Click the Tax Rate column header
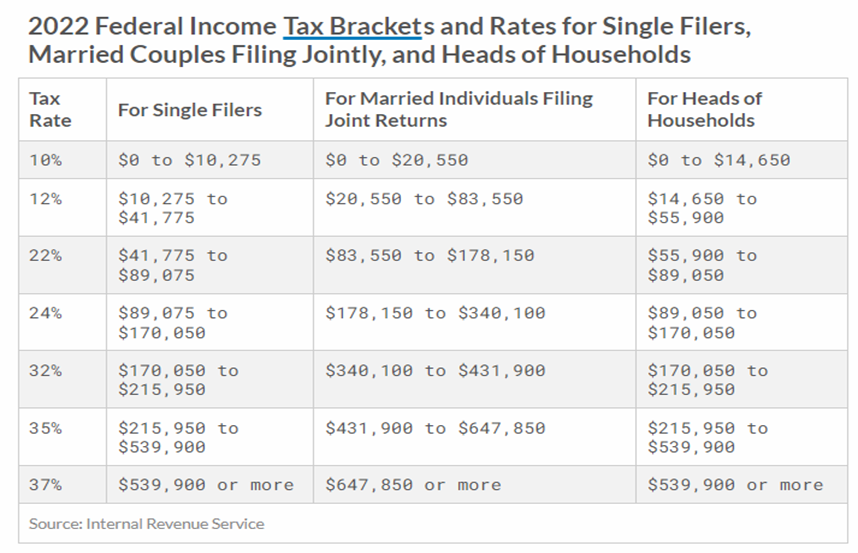The image size is (858, 553). 50,109
